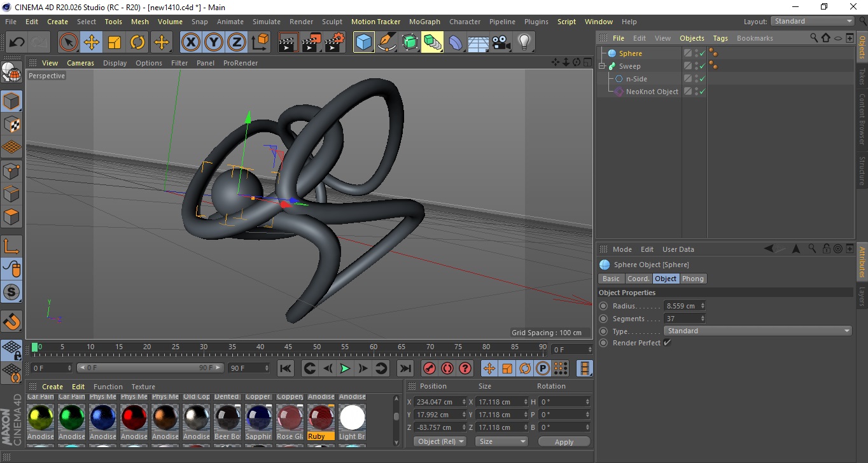Toggle the Z axis lock

point(236,43)
